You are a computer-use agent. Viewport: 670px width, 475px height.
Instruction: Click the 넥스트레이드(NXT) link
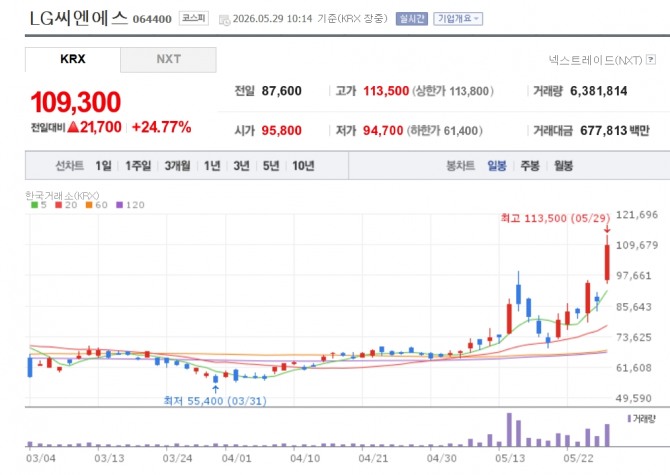[595, 60]
